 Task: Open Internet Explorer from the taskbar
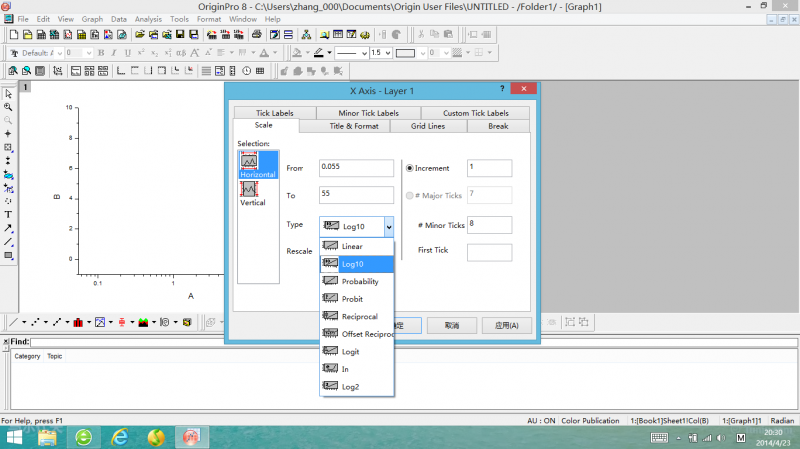click(120, 437)
